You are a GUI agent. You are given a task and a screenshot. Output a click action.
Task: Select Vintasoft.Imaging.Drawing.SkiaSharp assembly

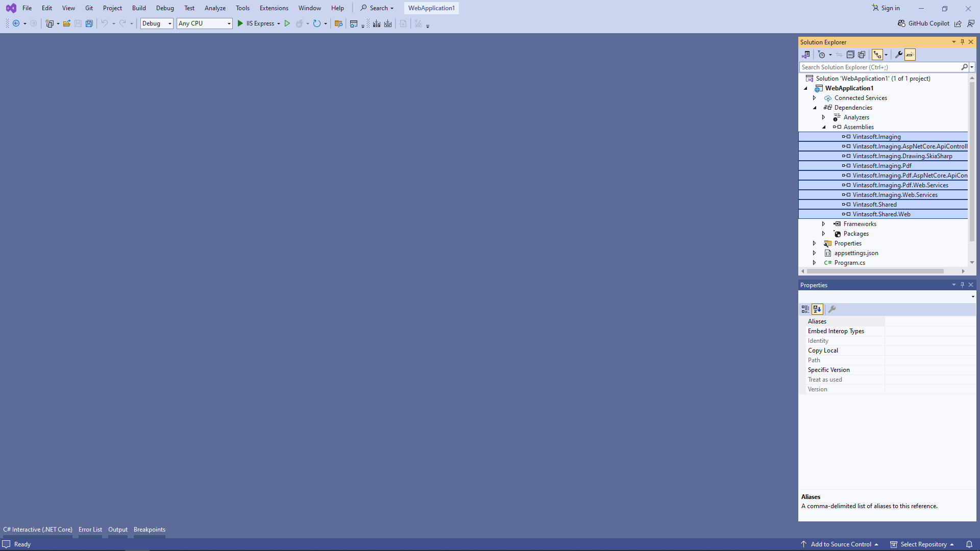click(902, 156)
